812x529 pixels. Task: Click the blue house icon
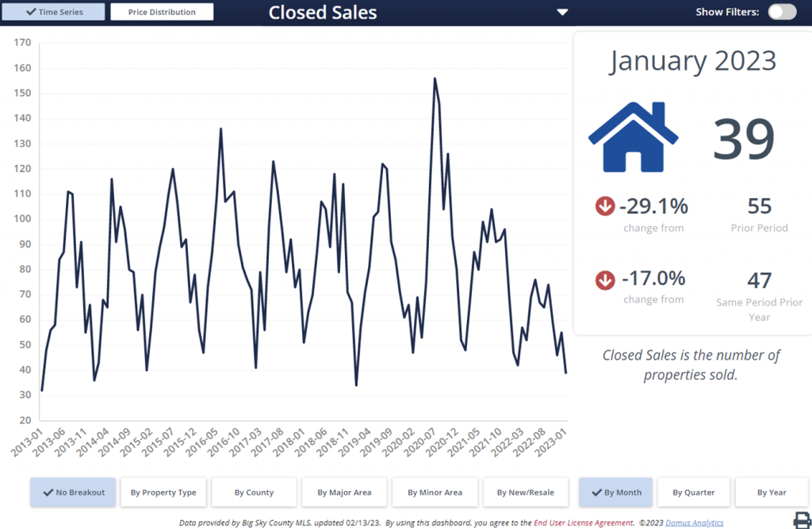point(633,139)
